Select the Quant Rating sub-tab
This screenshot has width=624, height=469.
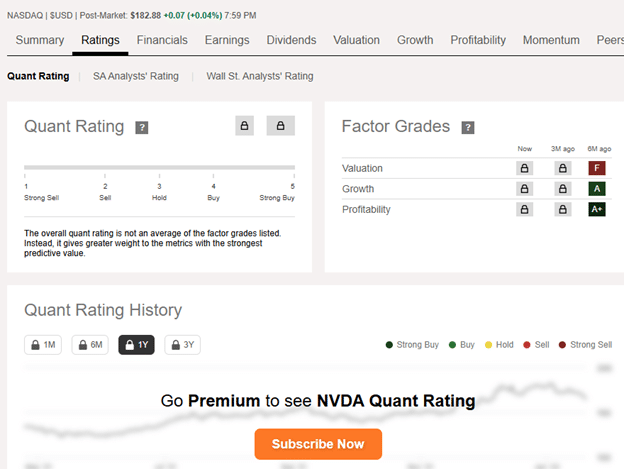(38, 76)
